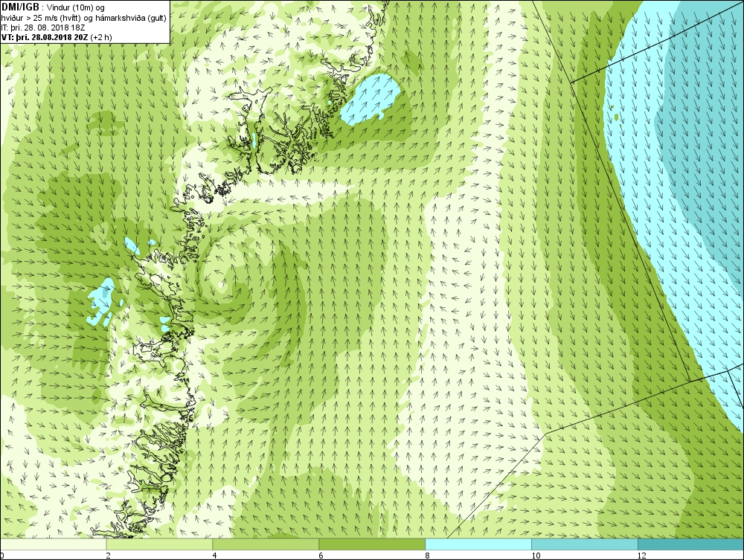Click the 4–6 m/s green legend segment
The width and height of the screenshot is (744, 560).
266,544
